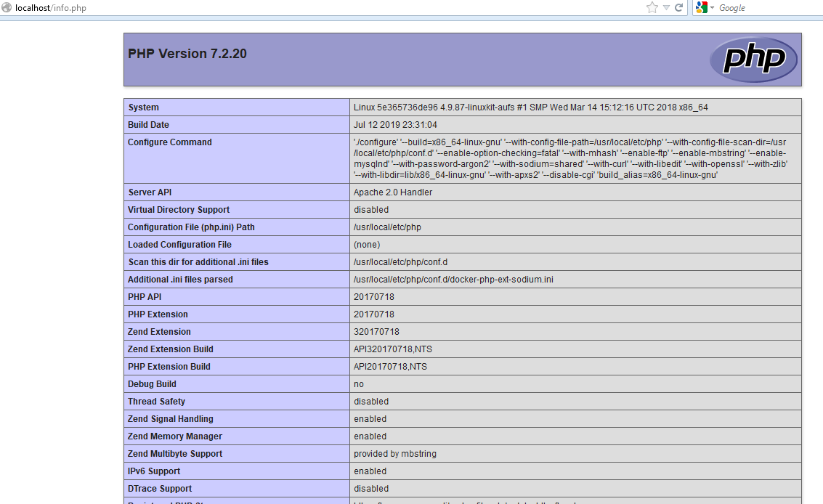Select Thread Safety disabled value
Screen dimensions: 823x504
[371, 401]
